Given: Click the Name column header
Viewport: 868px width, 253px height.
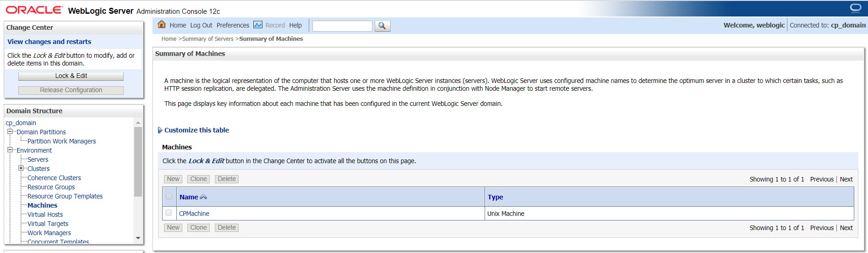Looking at the screenshot, I should click(x=189, y=197).
